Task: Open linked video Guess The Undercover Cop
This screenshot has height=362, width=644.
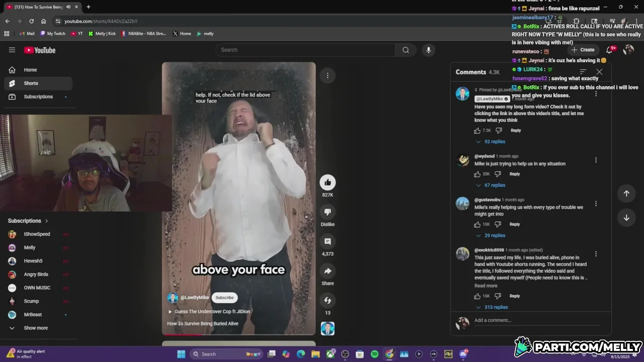Action: point(209,312)
